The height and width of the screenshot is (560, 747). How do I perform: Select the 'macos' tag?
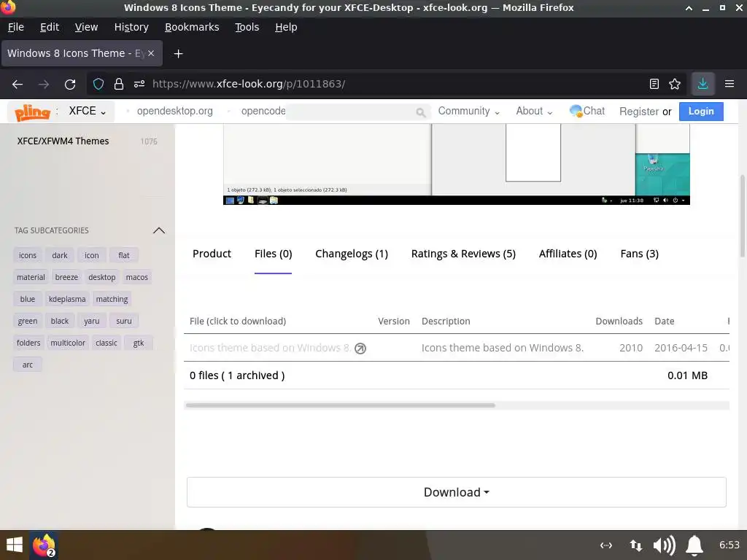pos(136,277)
